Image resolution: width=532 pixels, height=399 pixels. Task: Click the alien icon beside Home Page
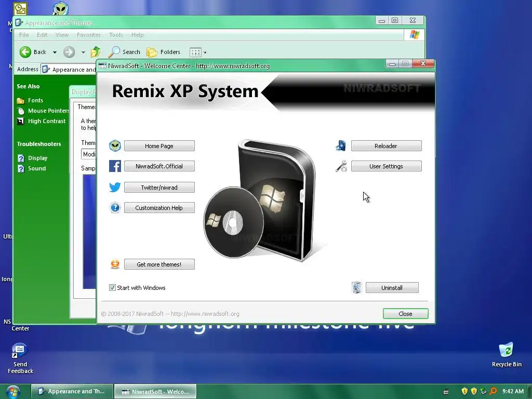tap(115, 146)
